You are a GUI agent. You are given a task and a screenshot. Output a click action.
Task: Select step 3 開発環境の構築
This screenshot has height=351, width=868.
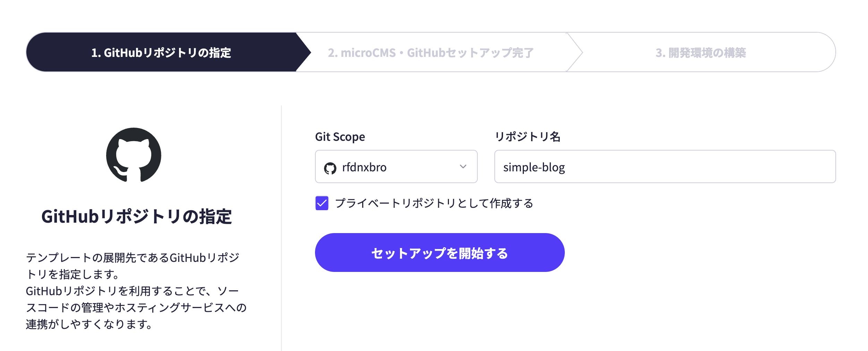pos(701,52)
